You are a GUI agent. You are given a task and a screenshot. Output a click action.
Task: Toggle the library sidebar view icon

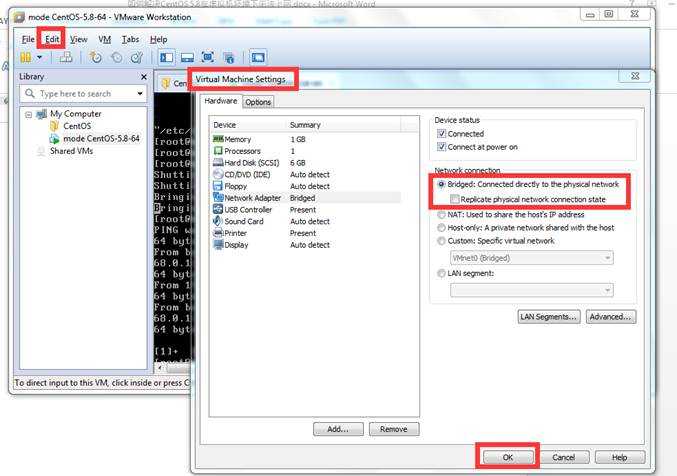pyautogui.click(x=166, y=57)
